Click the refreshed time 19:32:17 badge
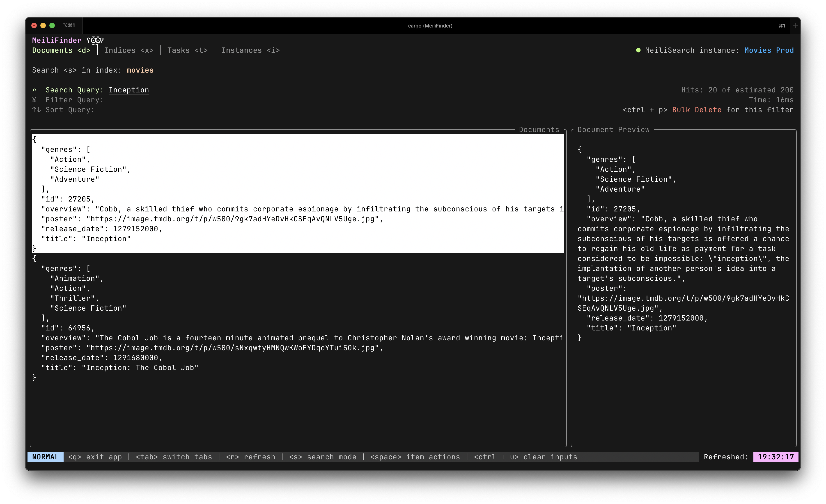Viewport: 826px width, 504px height. click(x=776, y=457)
